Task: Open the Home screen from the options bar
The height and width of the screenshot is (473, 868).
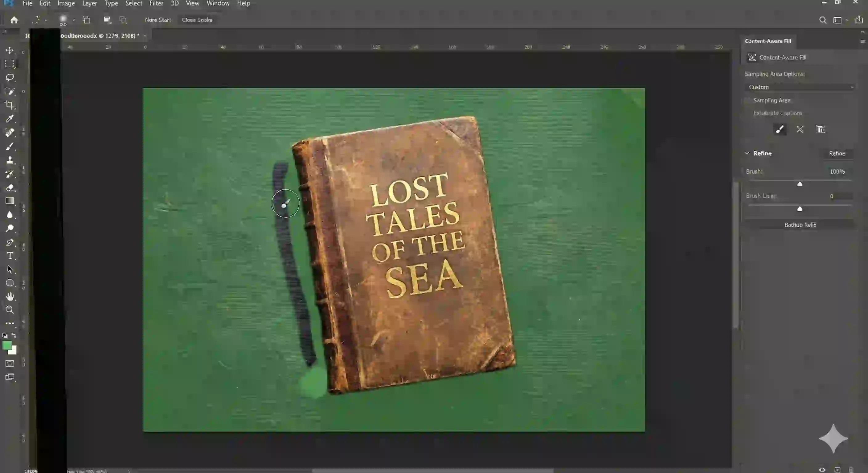Action: (x=14, y=20)
